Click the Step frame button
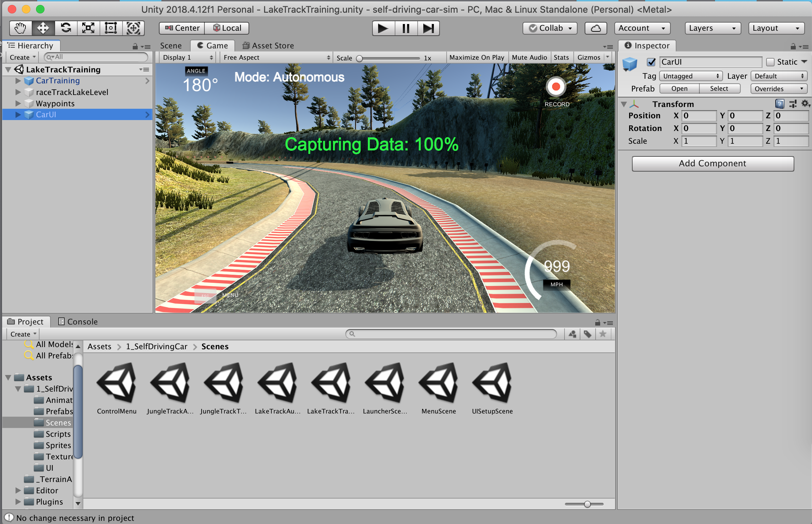The width and height of the screenshot is (812, 524). coord(428,28)
